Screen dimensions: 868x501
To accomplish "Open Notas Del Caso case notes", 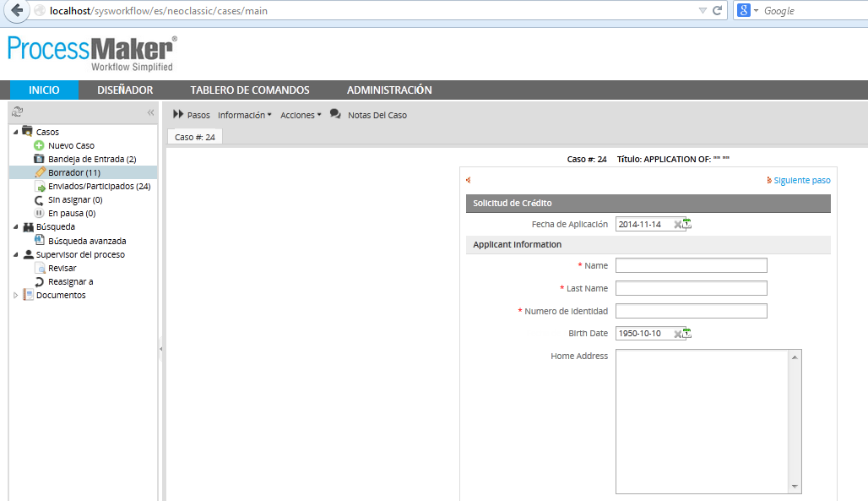I will click(368, 115).
